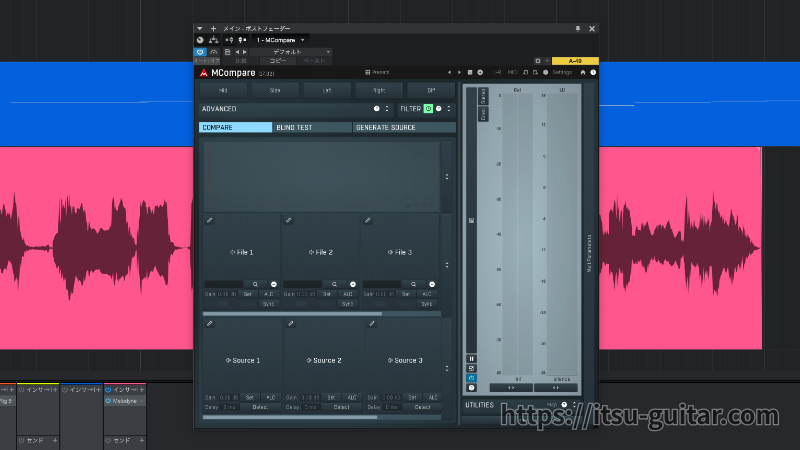Toggle the plugin bypass power button

[x=200, y=52]
